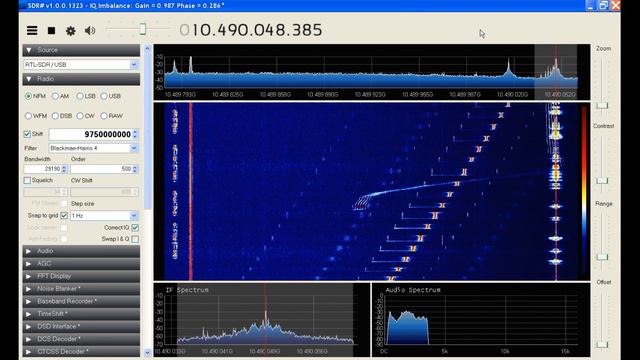Image resolution: width=640 pixels, height=360 pixels.
Task: Click the red tuning line in the spectrum
Action: pos(556,67)
